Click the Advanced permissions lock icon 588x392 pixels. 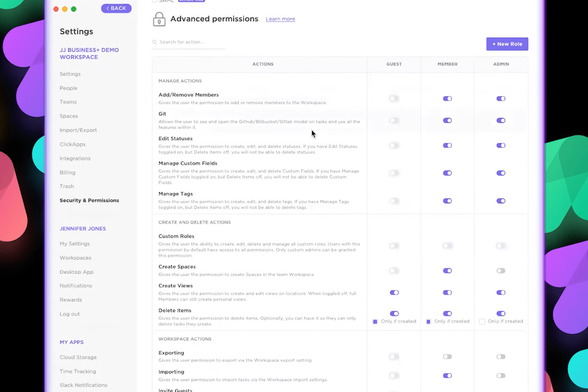tap(159, 19)
